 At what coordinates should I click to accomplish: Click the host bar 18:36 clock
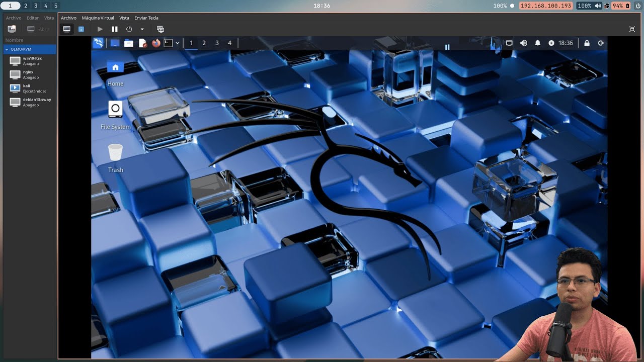321,6
